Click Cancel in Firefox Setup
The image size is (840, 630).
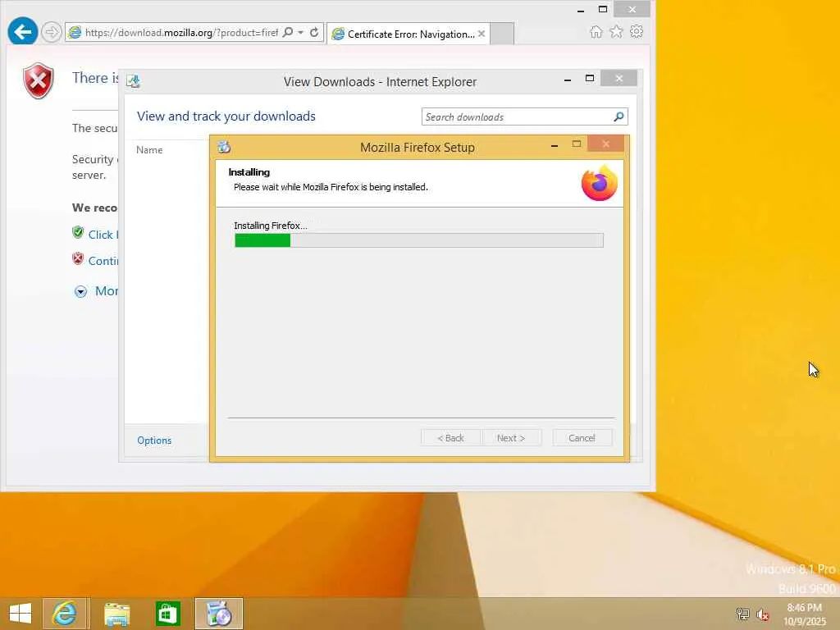point(582,438)
